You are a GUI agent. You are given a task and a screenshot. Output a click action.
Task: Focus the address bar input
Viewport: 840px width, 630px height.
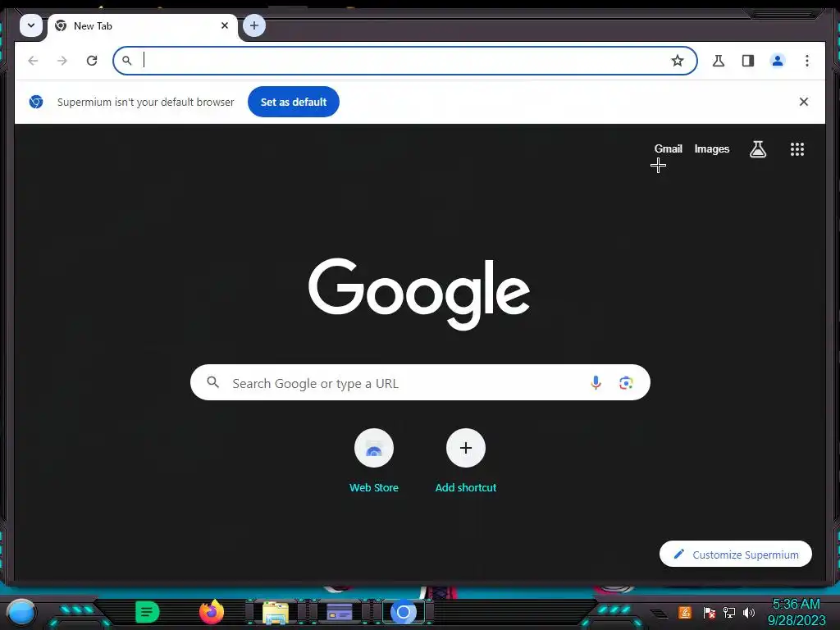(x=404, y=61)
